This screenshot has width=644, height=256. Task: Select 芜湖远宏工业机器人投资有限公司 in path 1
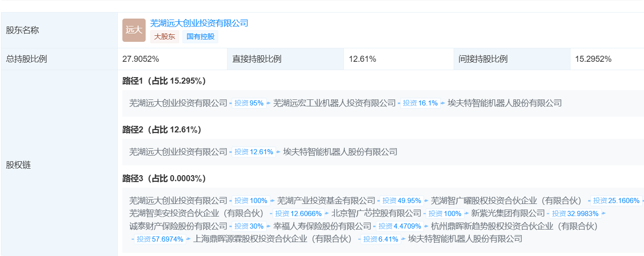[334, 103]
